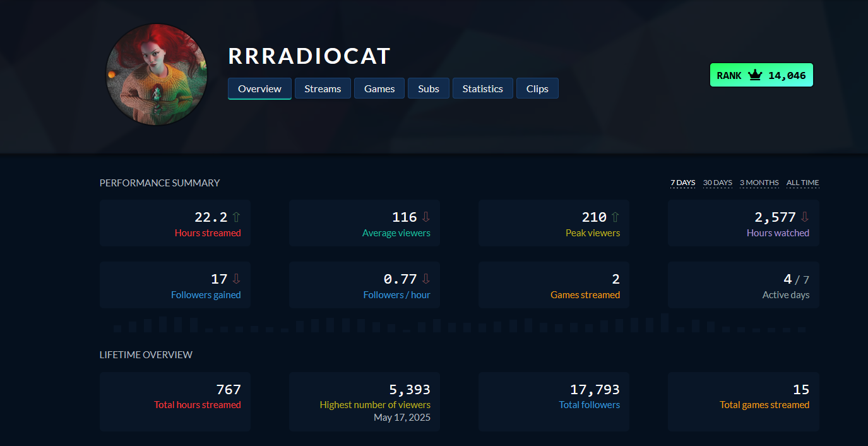Click the down arrow beside 17 followers
868x446 pixels.
[x=237, y=279]
